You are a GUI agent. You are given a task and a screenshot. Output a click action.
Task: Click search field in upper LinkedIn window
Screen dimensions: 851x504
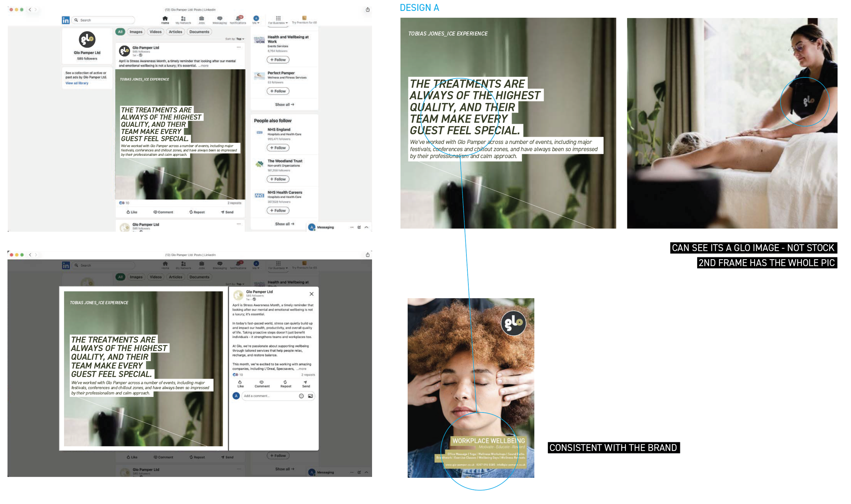(x=104, y=20)
